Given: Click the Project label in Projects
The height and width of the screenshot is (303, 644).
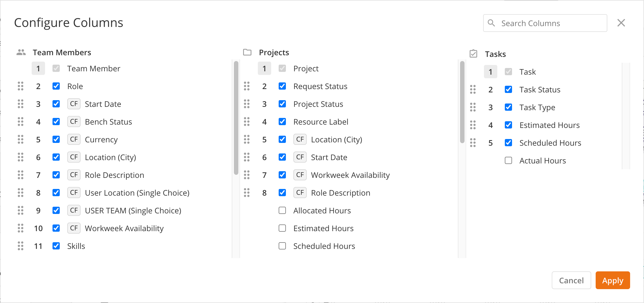Looking at the screenshot, I should (x=306, y=69).
